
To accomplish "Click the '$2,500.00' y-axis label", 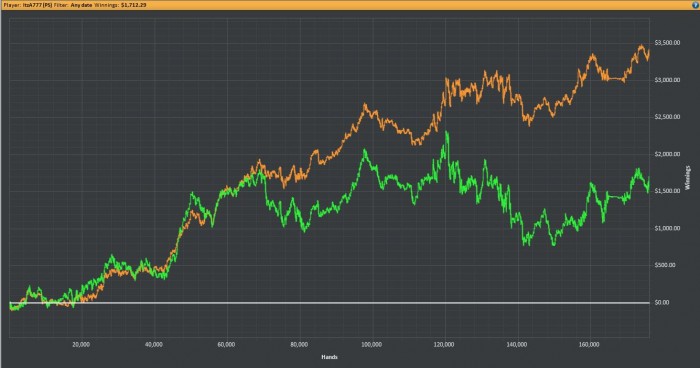I will (x=667, y=117).
